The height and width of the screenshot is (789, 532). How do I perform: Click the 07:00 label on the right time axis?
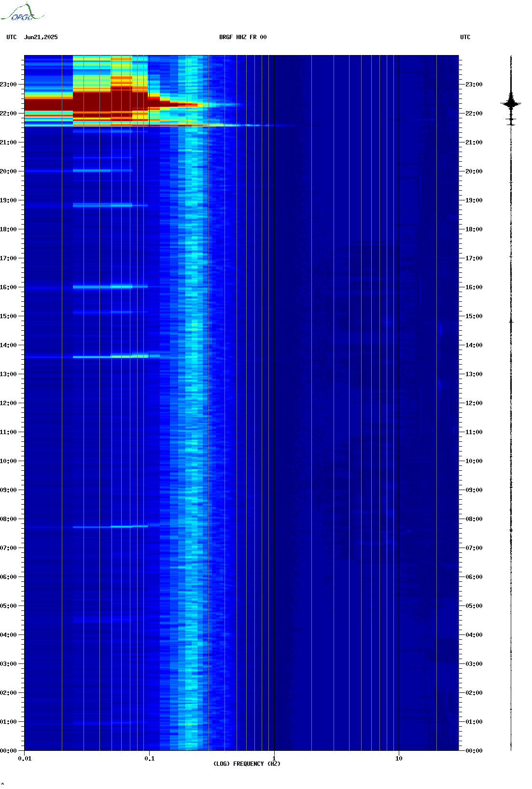click(474, 548)
